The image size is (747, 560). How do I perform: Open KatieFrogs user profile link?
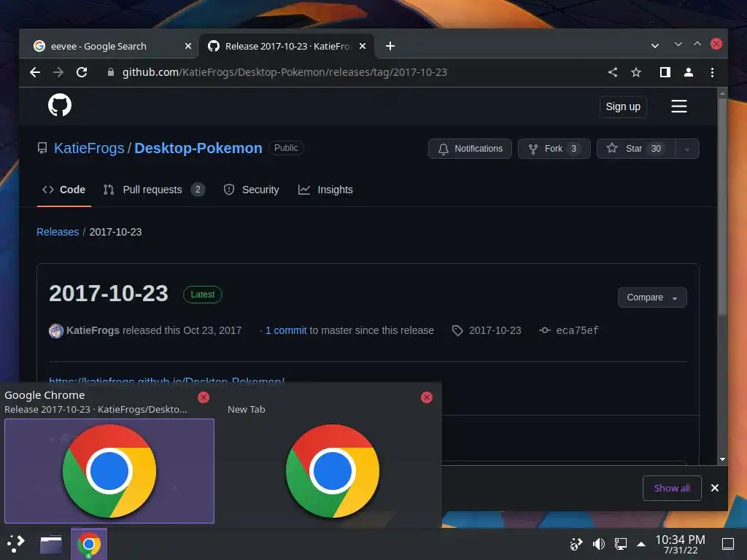89,148
